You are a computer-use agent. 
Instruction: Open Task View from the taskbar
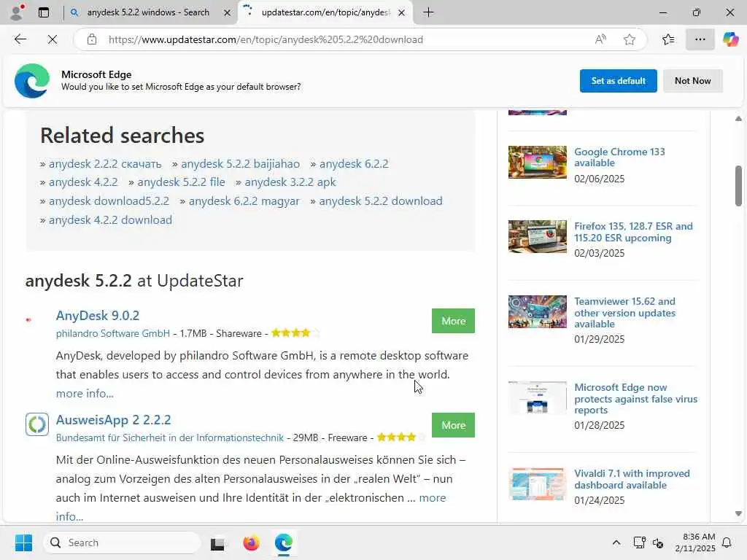(x=219, y=542)
